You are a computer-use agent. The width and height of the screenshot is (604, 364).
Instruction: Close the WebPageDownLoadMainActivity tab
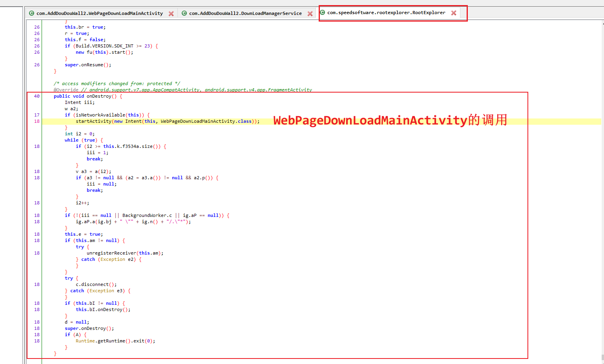point(171,14)
